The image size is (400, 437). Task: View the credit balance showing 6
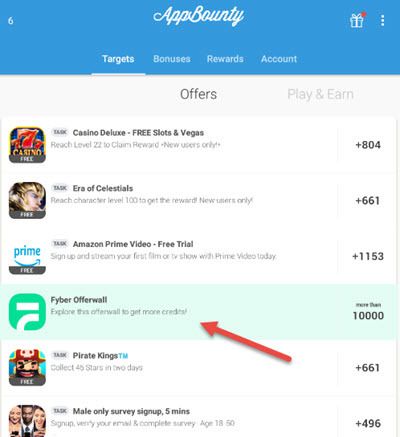click(x=11, y=21)
